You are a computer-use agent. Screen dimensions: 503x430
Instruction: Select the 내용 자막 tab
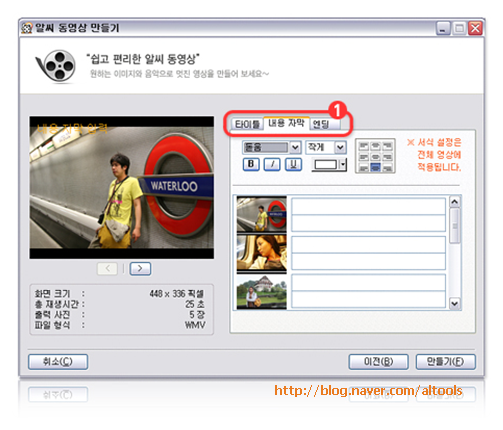(286, 123)
